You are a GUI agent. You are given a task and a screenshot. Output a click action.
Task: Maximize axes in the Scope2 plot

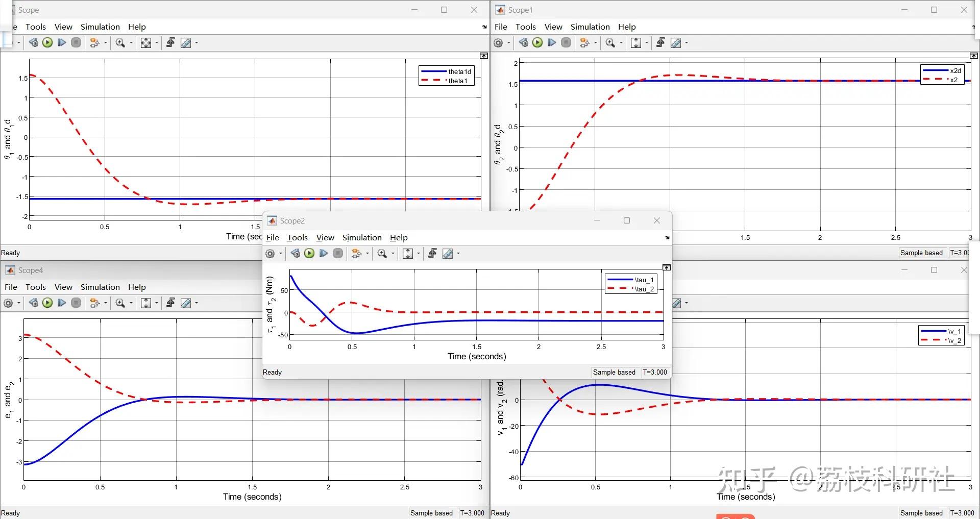667,267
